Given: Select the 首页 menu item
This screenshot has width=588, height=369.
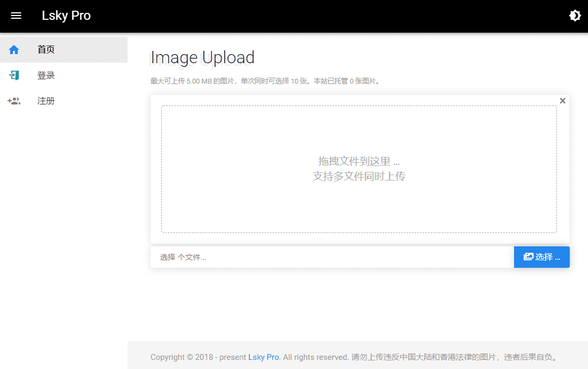Looking at the screenshot, I should (46, 50).
